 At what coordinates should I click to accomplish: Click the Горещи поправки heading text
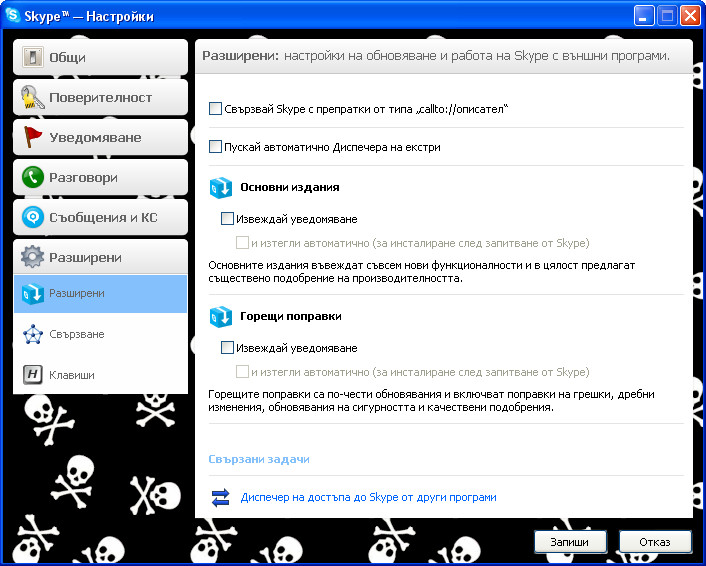click(x=291, y=317)
